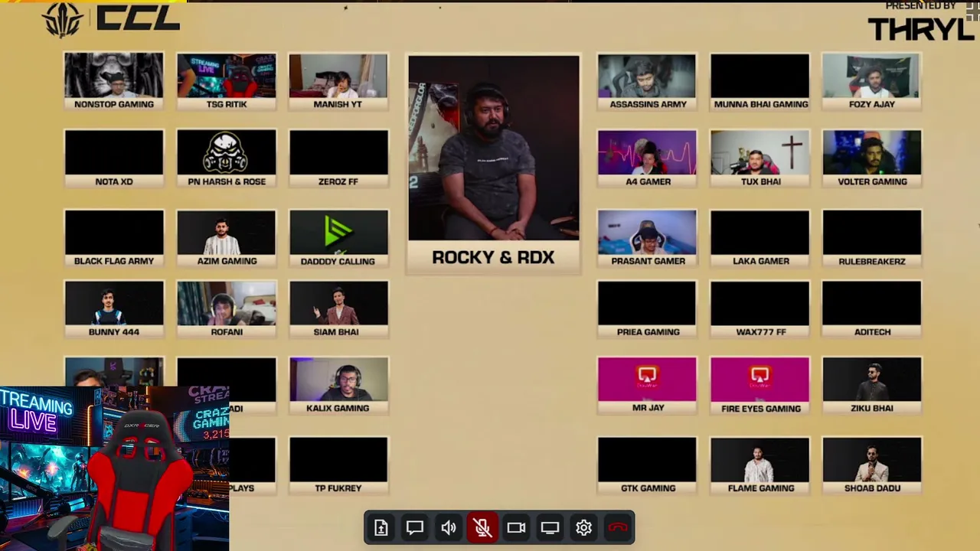Open the chat panel
This screenshot has width=980, height=551.
click(415, 528)
